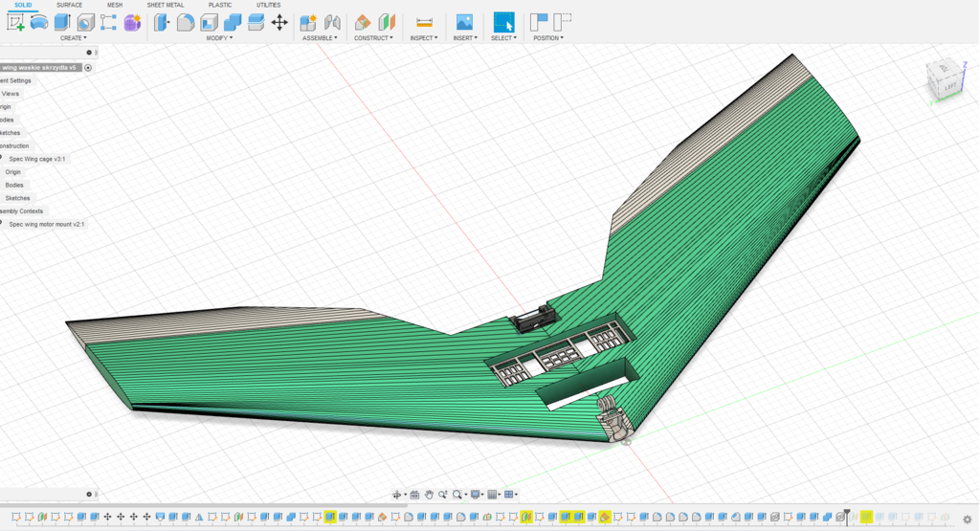This screenshot has height=531, width=980.
Task: Click the Pan hand icon in navigation bar
Action: 430,495
